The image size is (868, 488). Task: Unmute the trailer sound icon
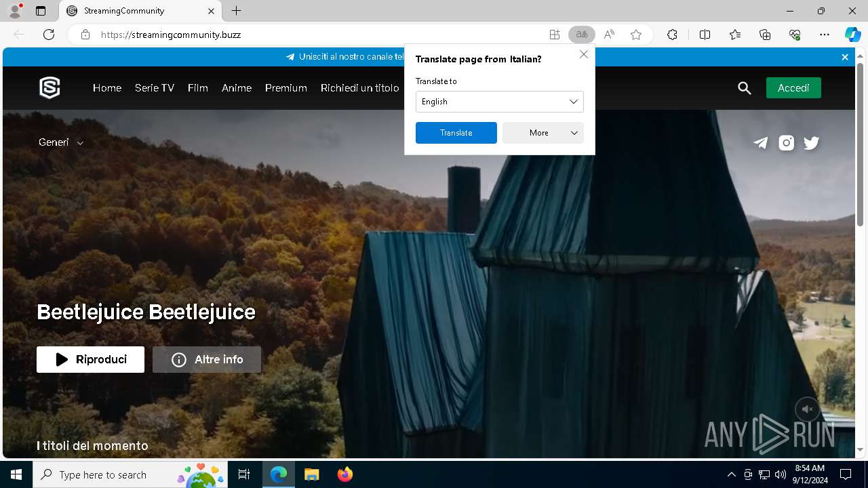click(808, 409)
